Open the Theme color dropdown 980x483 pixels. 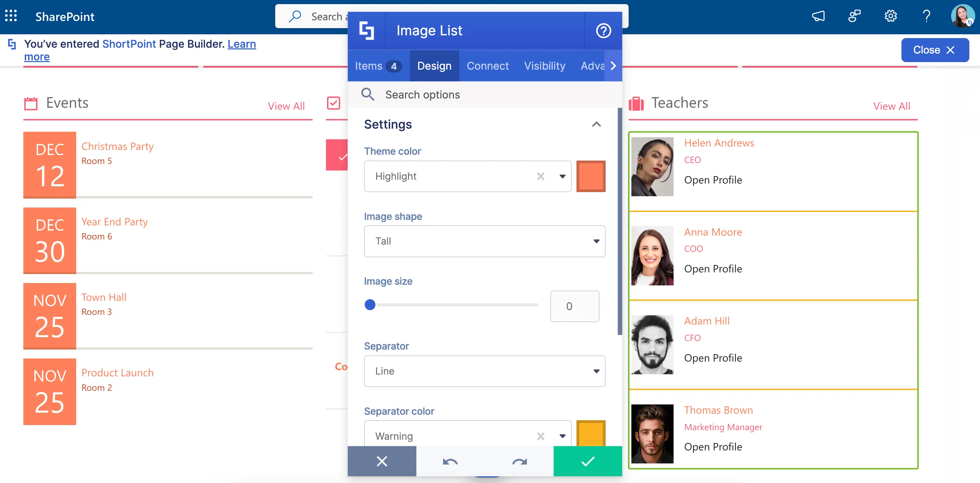tap(562, 176)
